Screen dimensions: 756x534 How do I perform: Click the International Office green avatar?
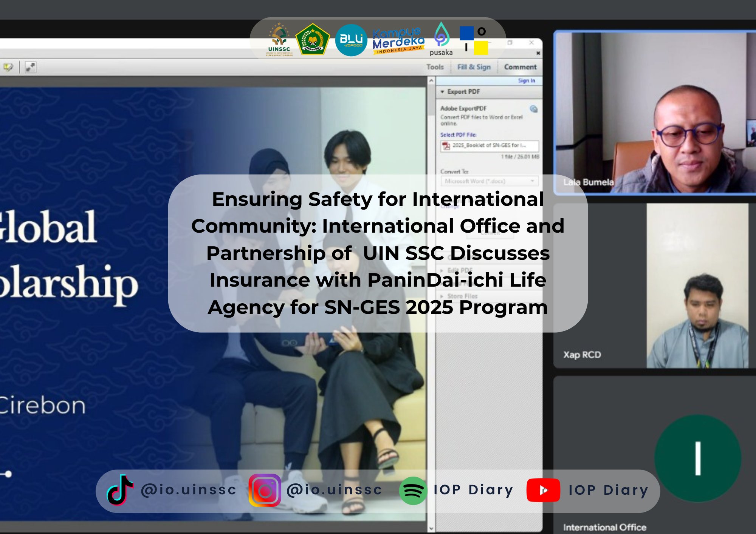pyautogui.click(x=698, y=458)
